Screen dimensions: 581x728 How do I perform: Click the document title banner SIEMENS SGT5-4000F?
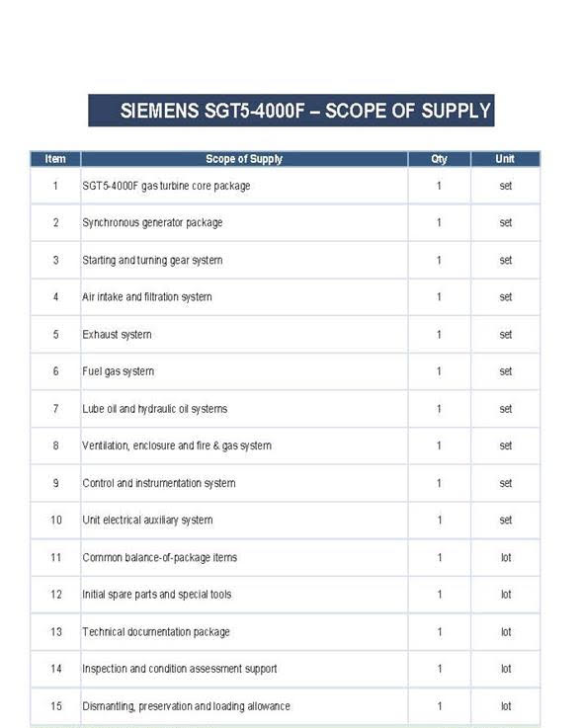(291, 111)
